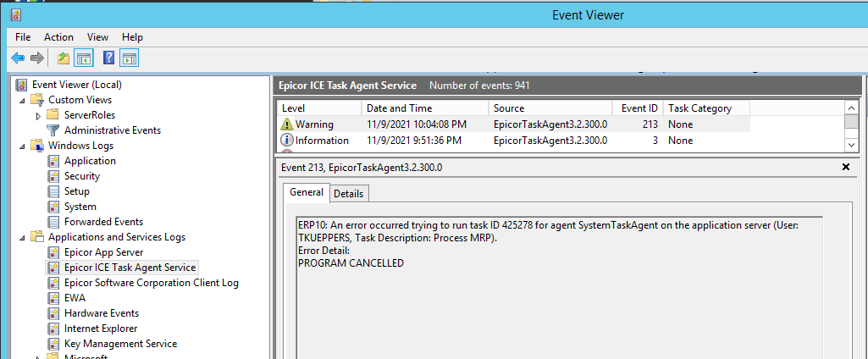Click the Forwarded Events log icon
Viewport: 868px width, 359px height.
pyautogui.click(x=53, y=222)
